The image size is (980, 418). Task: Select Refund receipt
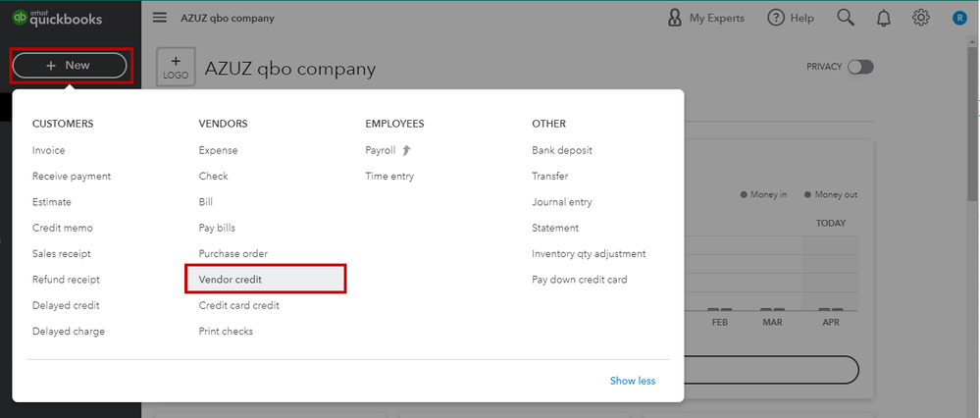(66, 280)
